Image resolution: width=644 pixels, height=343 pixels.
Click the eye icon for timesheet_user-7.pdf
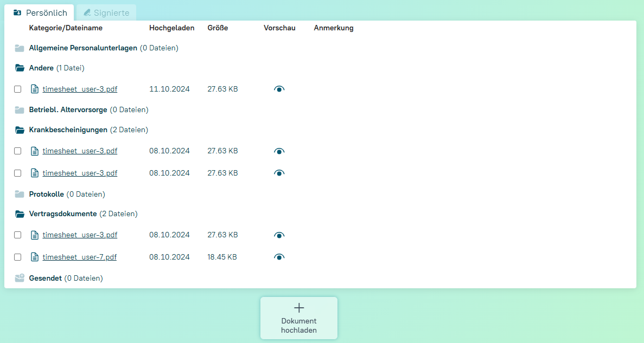click(x=279, y=257)
